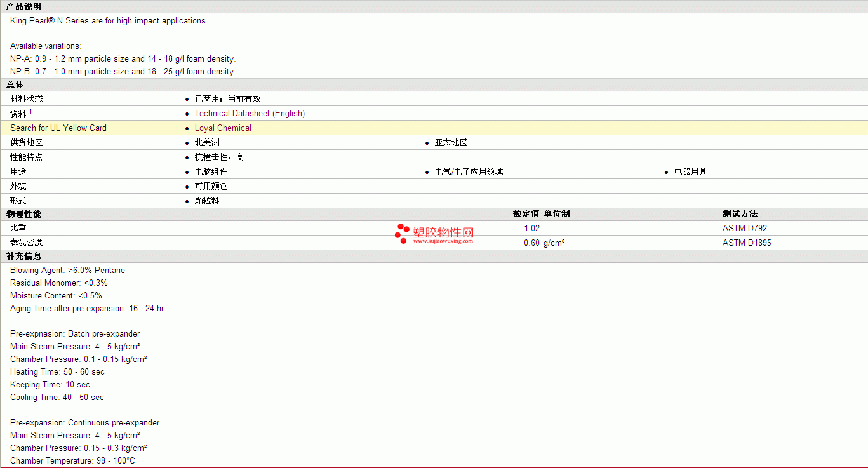Click the 可用颜色 value
The height and width of the screenshot is (468, 868).
211,186
